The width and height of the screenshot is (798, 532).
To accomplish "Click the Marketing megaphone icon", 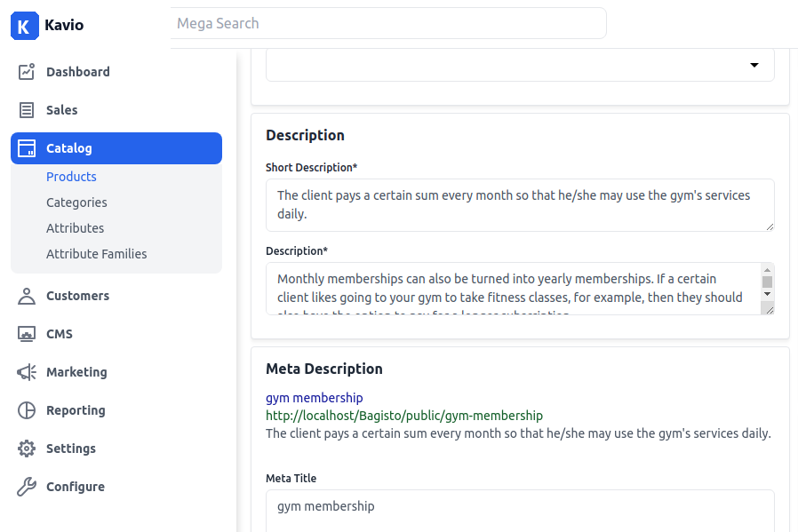I will (x=27, y=372).
